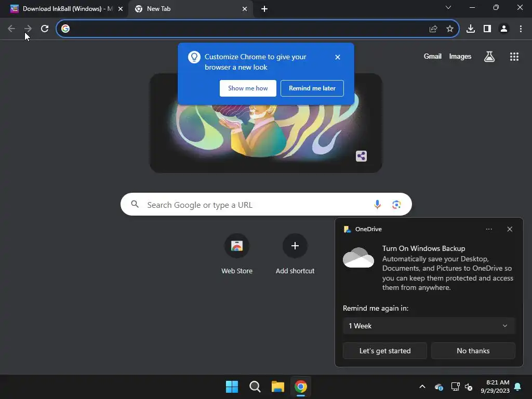This screenshot has height=399, width=532.
Task: Expand tab search chevron in title bar
Action: [x=448, y=7]
